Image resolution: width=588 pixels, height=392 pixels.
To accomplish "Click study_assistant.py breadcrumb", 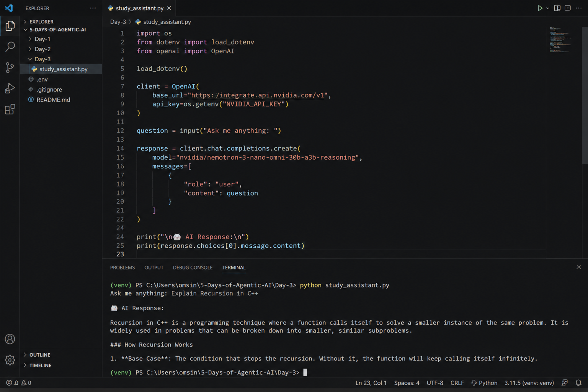I will (167, 22).
